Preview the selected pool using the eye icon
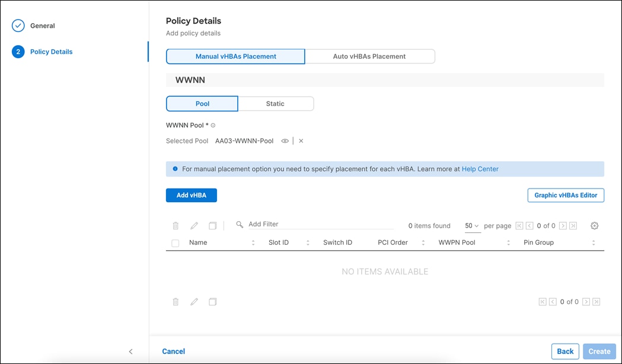Viewport: 622px width, 364px height. click(x=285, y=141)
